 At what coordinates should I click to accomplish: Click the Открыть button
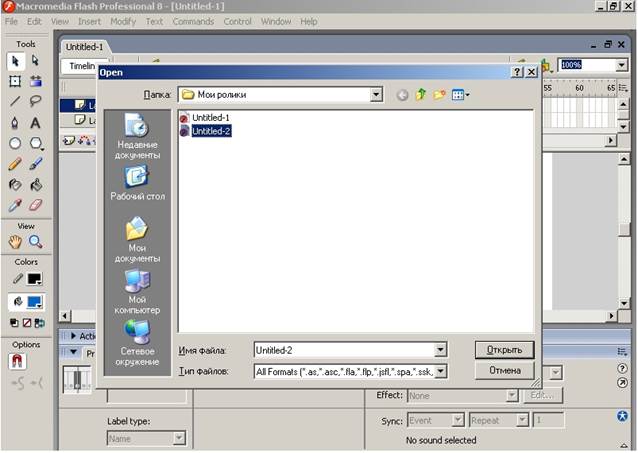point(504,350)
